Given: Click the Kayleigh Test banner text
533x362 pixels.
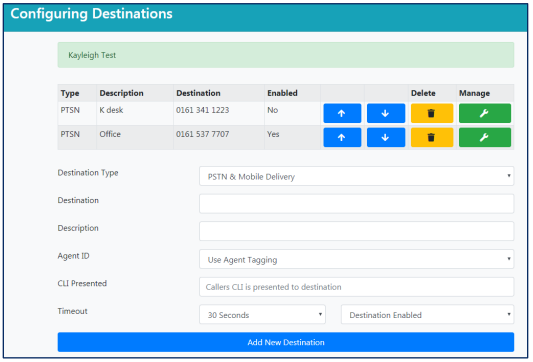Looking at the screenshot, I should tap(92, 55).
